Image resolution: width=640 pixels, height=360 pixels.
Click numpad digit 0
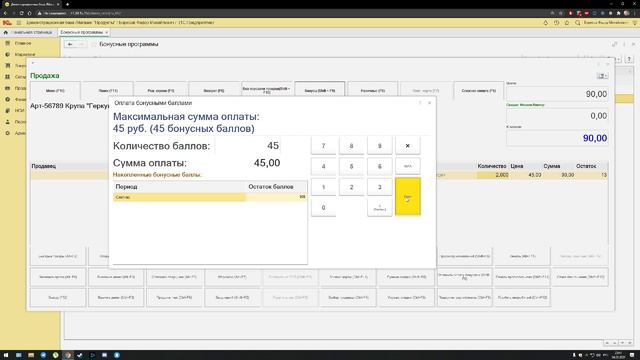click(323, 207)
